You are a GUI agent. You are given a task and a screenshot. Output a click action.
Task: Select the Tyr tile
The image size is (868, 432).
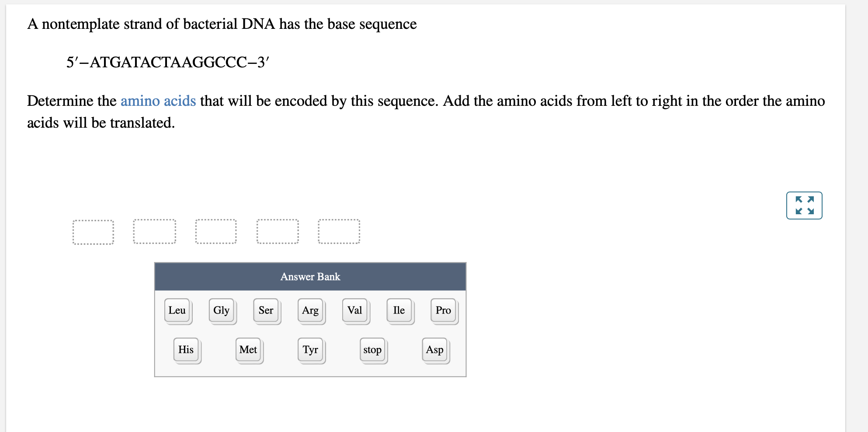click(310, 349)
